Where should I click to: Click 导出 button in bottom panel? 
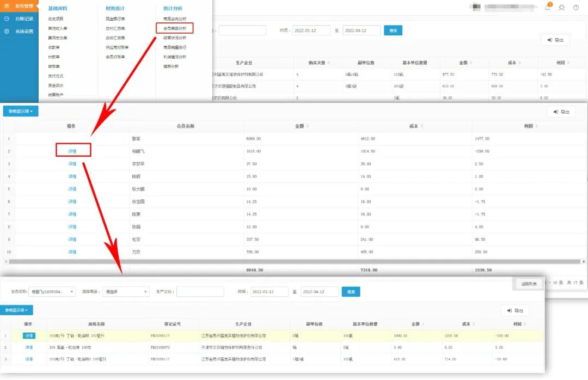click(514, 310)
